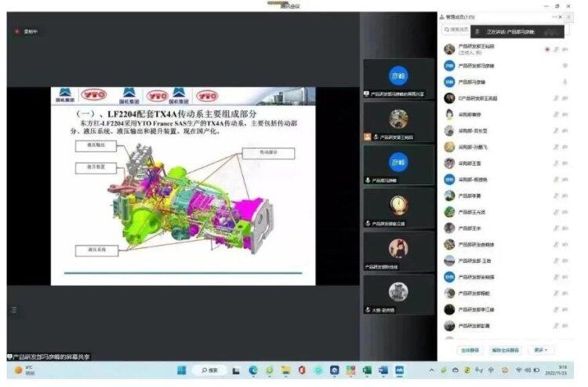Viewport: 588px width, 387px height.
Task: Click the 提升装置 label box on slide
Action: point(96,168)
